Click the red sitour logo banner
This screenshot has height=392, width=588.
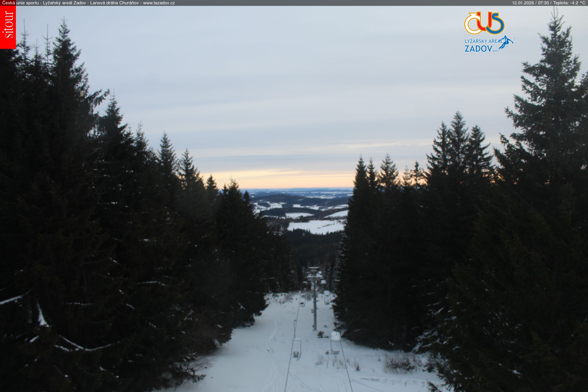tap(8, 27)
